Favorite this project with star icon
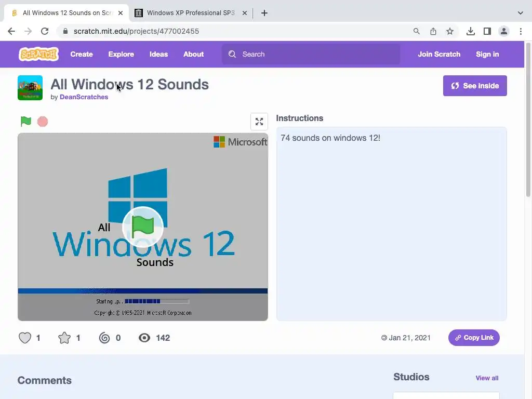This screenshot has width=532, height=399. [x=64, y=338]
